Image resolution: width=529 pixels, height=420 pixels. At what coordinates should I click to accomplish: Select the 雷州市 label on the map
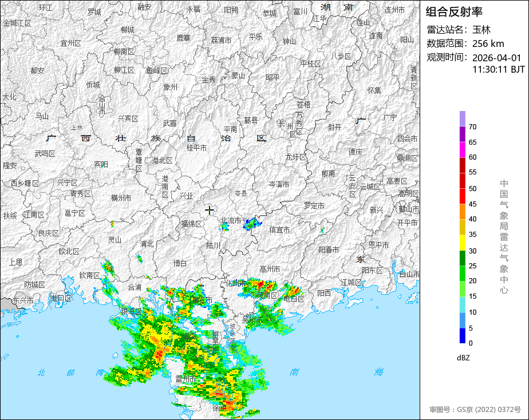pyautogui.click(x=186, y=379)
